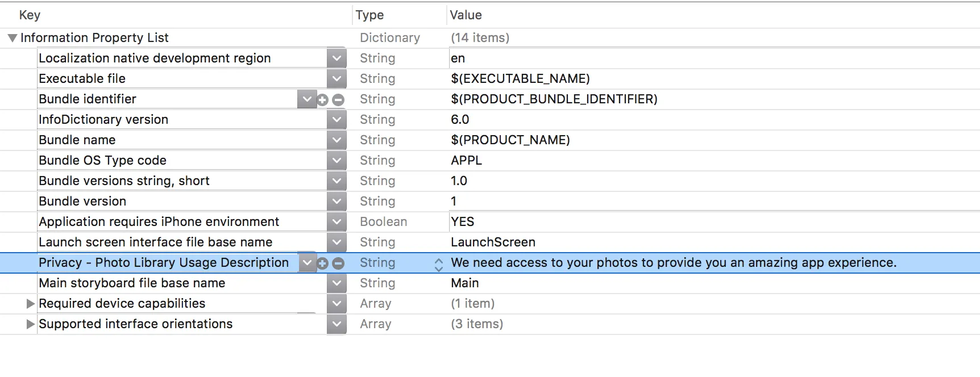
Task: Open key dropdown for Bundle name
Action: coord(337,140)
